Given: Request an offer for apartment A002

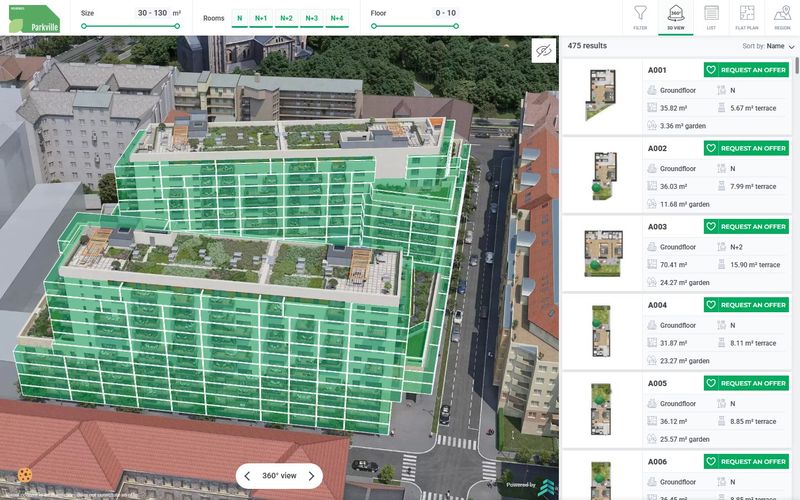Looking at the screenshot, I should (x=746, y=148).
